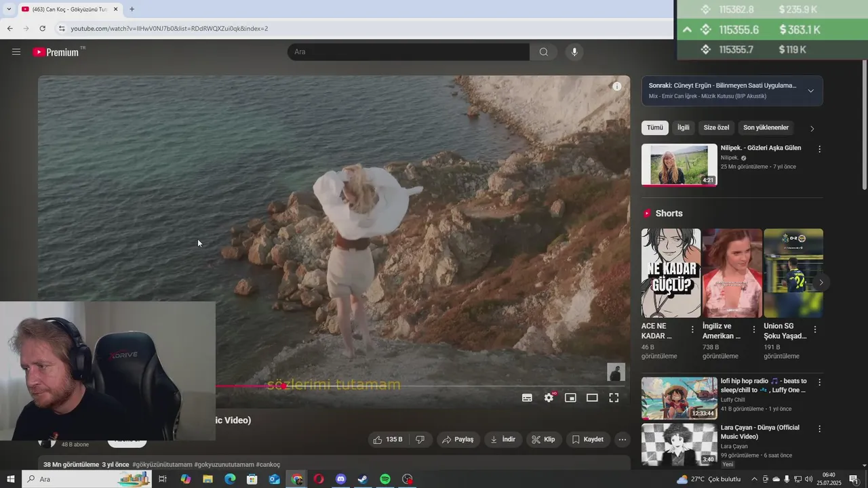Image resolution: width=868 pixels, height=488 pixels.
Task: Select the İlgili filter chip
Action: pos(684,127)
